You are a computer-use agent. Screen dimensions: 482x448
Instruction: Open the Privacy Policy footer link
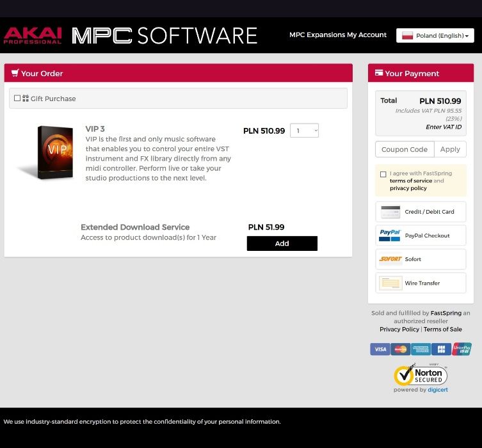tap(399, 329)
